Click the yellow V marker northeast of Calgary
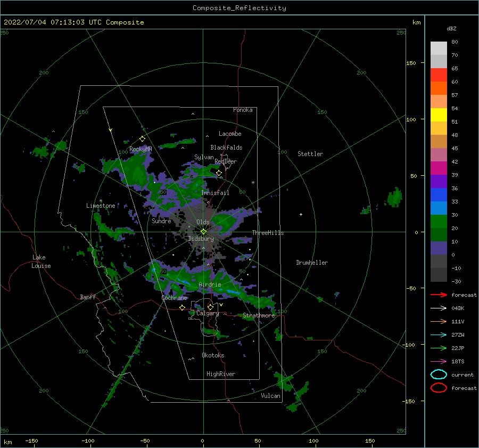Screen dimensions: 479x448 point(221,305)
